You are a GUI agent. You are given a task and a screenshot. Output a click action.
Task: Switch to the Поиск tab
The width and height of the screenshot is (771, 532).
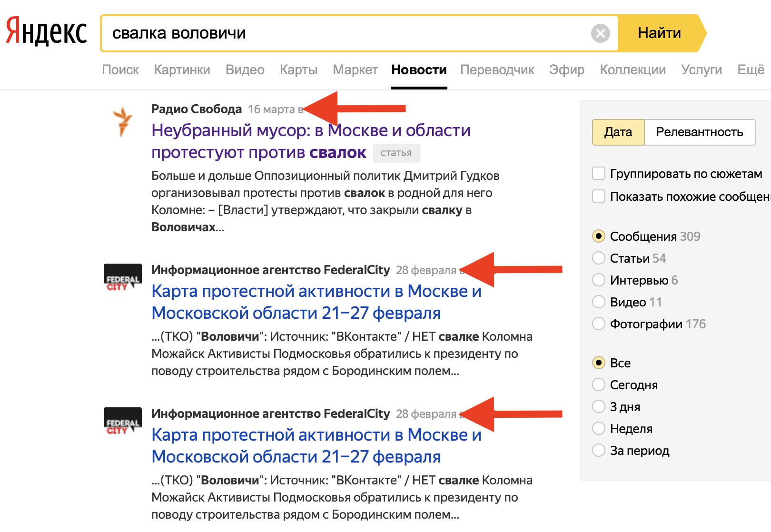click(x=120, y=70)
